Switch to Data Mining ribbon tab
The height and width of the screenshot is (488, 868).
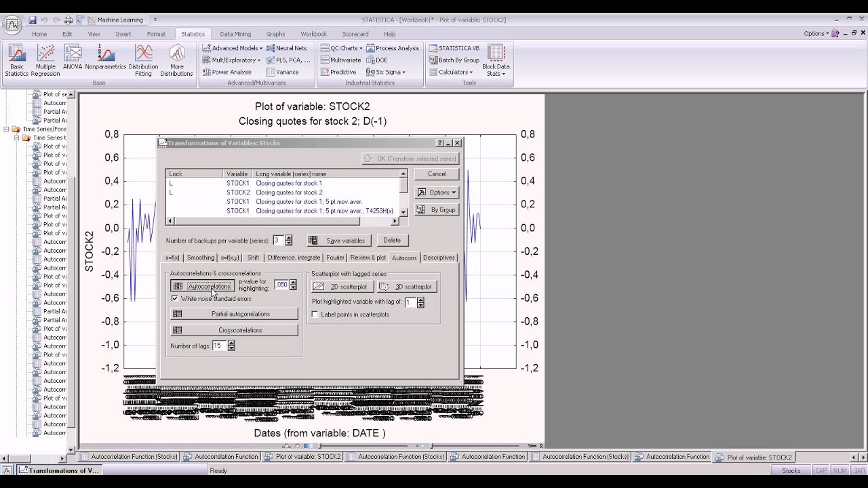coord(235,34)
